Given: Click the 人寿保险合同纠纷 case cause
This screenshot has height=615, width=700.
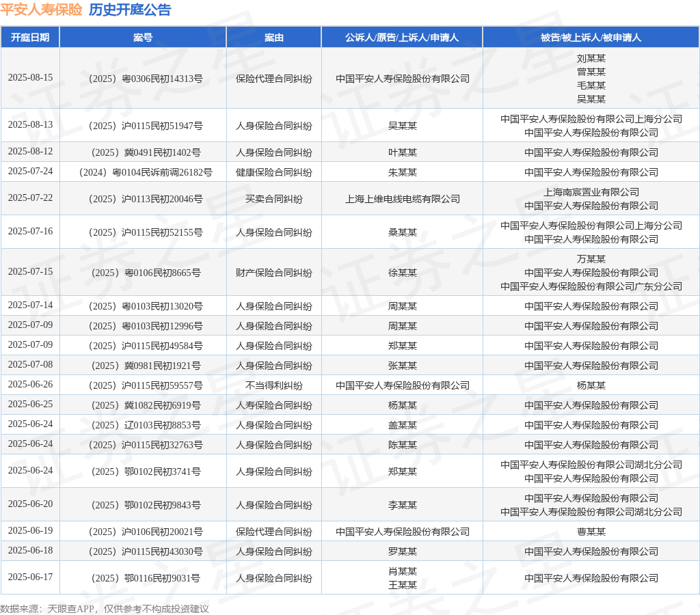Looking at the screenshot, I should pyautogui.click(x=273, y=405).
